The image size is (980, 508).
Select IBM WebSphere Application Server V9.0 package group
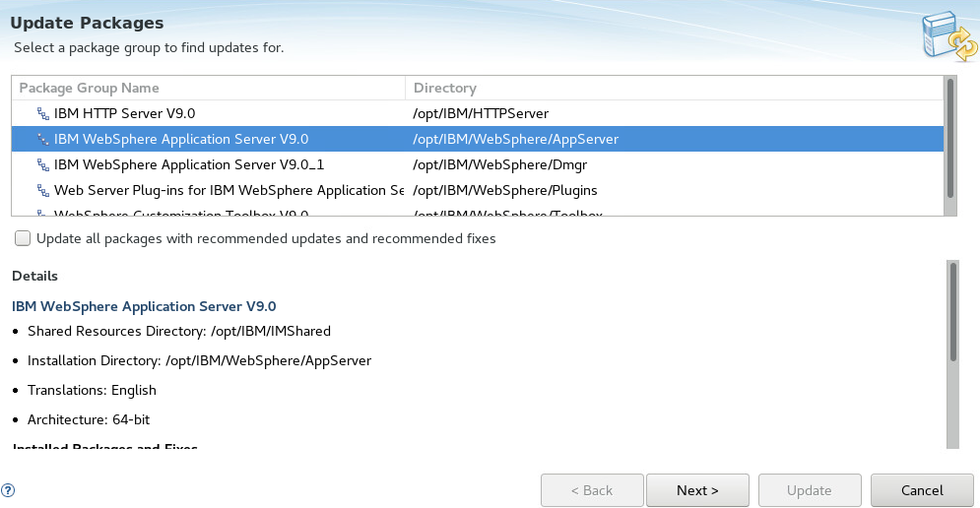tap(478, 140)
